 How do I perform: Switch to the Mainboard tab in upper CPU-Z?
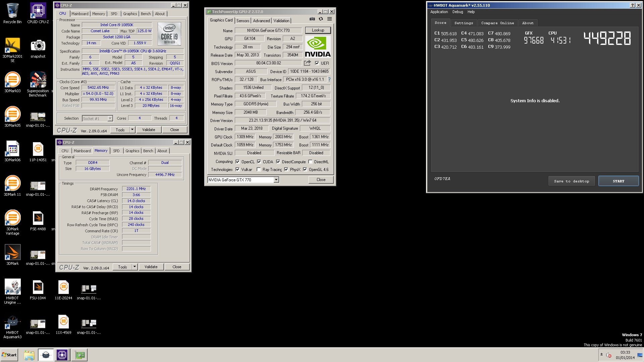(x=80, y=14)
